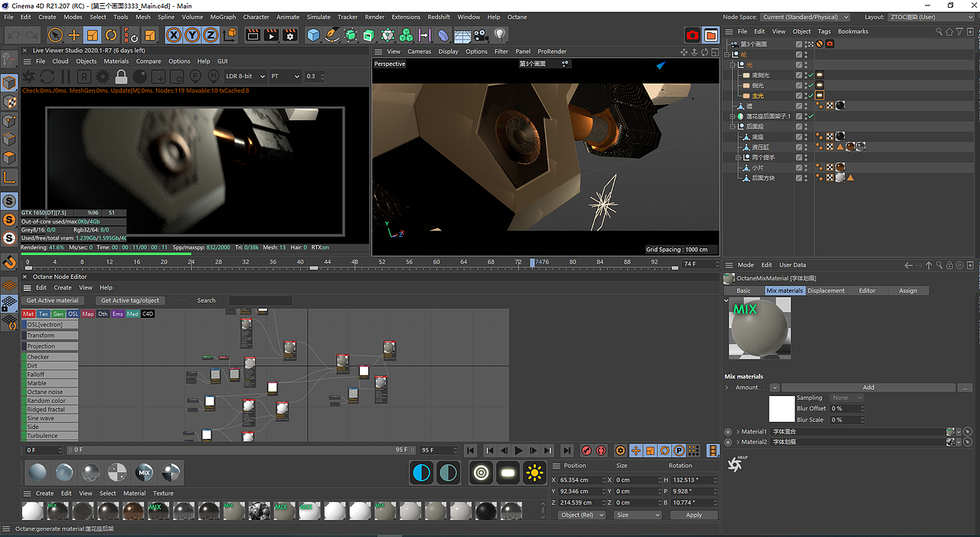Screen dimensions: 980x537
Task: Click Get Active tag/object button
Action: (x=130, y=300)
